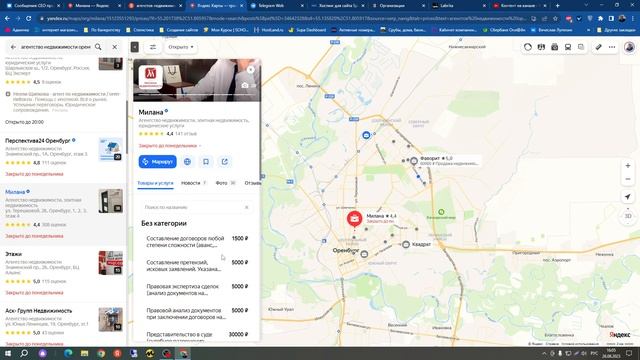Focus the "Поиск по названию" input field

tap(196, 207)
